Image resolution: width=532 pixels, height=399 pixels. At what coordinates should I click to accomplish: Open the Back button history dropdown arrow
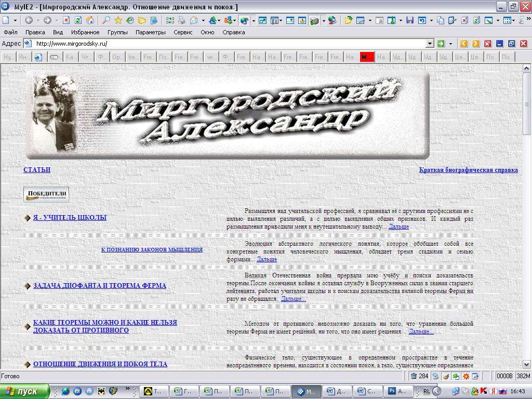click(x=37, y=20)
